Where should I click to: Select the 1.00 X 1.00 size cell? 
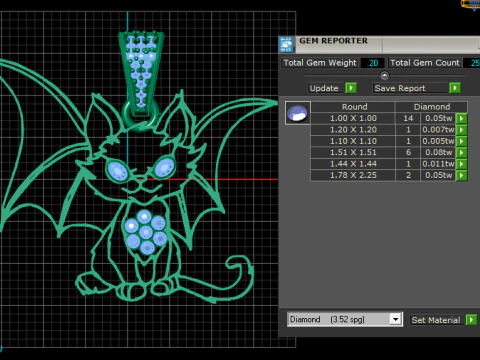click(x=353, y=118)
